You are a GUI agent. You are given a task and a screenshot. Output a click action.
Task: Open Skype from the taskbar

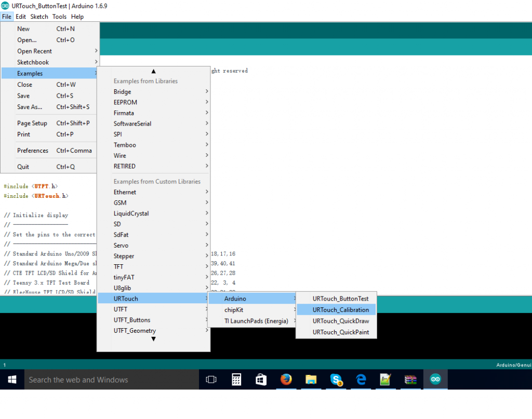[x=336, y=380]
